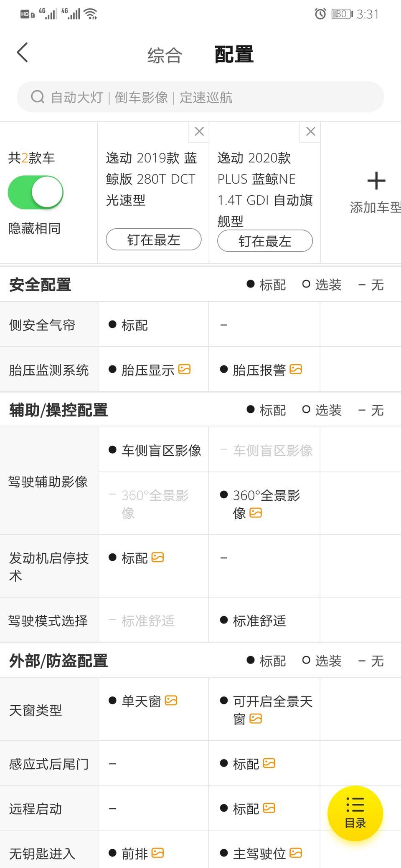Remove the 逸动 2020款 PLUS car column
Screen dimensions: 401x868
coord(310,131)
